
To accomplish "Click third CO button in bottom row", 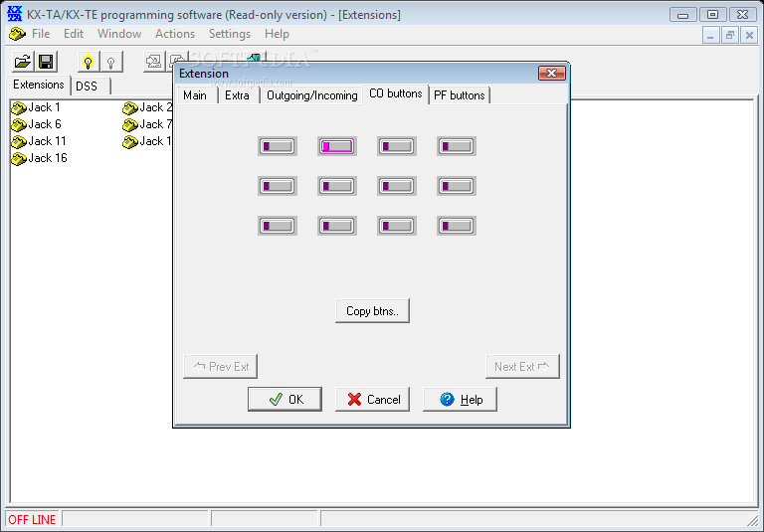I will click(x=397, y=226).
